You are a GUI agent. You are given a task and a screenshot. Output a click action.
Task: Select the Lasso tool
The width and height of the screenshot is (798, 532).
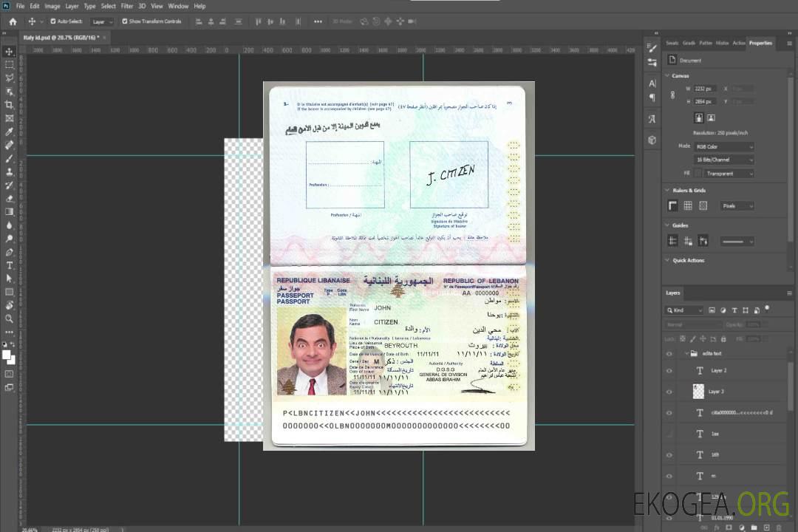click(9, 78)
